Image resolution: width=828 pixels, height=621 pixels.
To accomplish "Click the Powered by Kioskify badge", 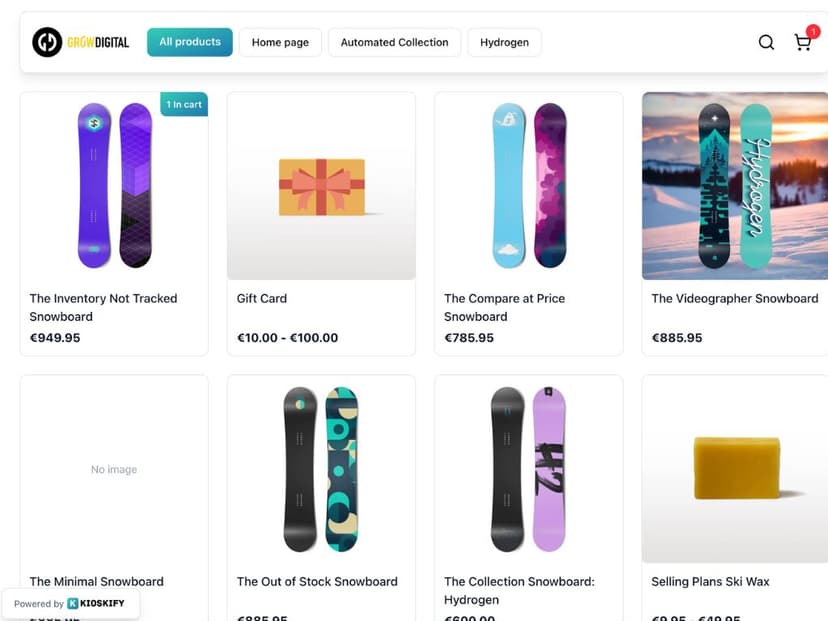I will click(70, 604).
